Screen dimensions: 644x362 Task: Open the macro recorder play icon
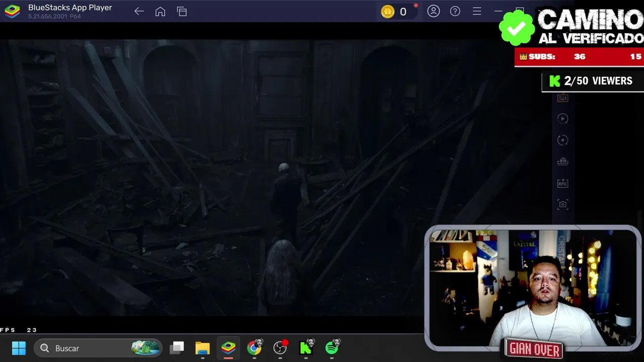(x=562, y=119)
